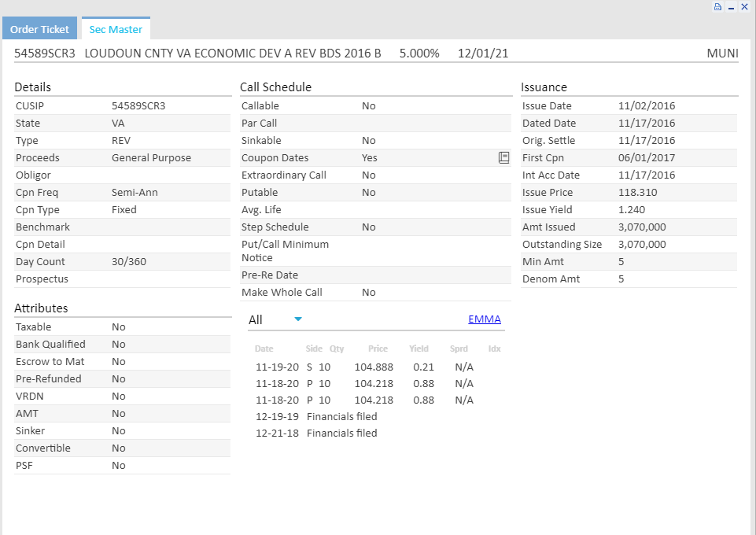Click the Callable row value No
The image size is (756, 535).
pyautogui.click(x=368, y=105)
